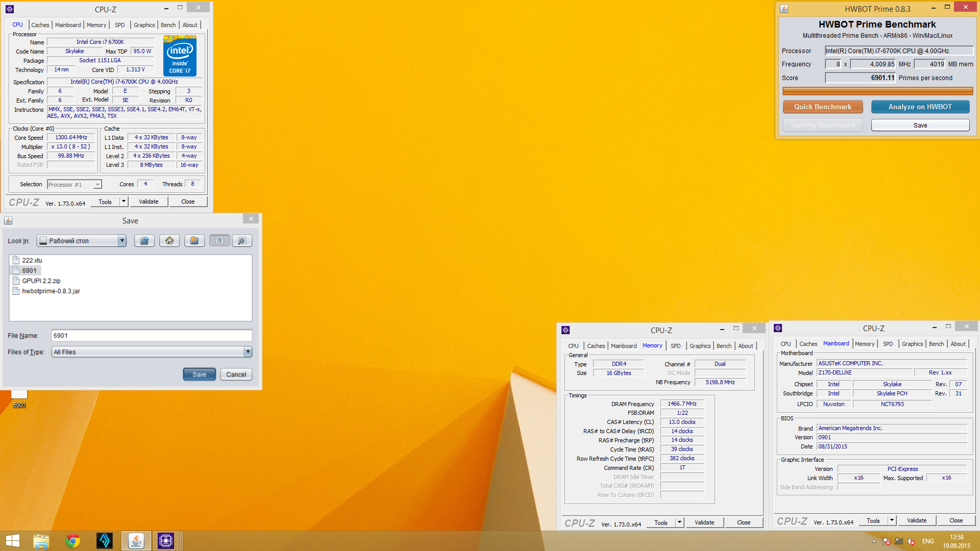Click the HWBOT Prime progress bar

877,91
